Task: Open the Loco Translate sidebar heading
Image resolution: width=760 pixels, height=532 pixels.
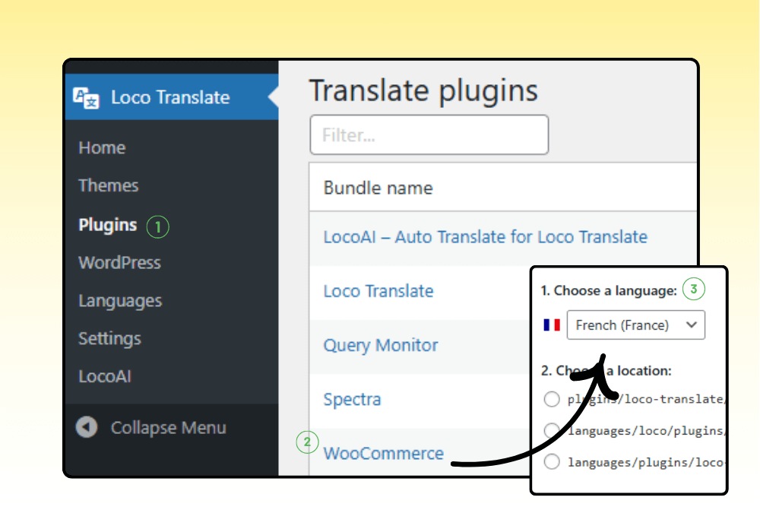Action: click(170, 97)
